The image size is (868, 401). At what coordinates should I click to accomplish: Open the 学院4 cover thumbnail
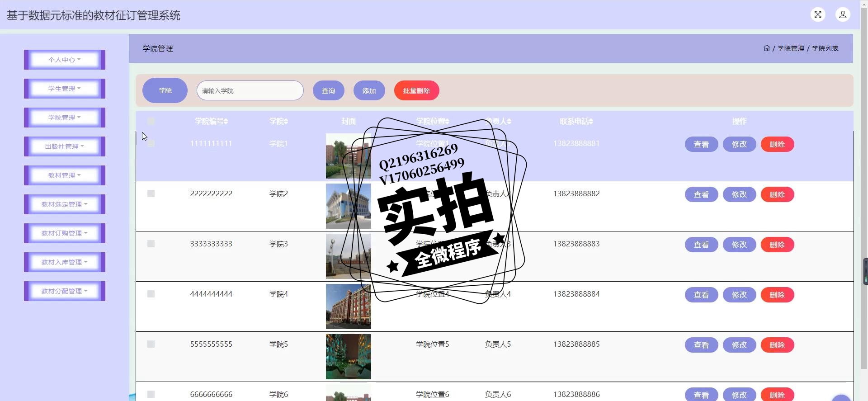point(349,307)
